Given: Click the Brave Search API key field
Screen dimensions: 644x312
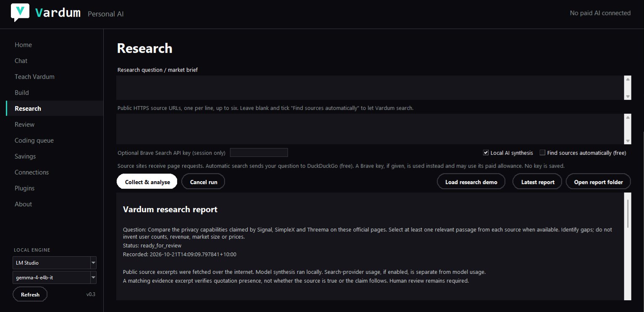Looking at the screenshot, I should pos(259,153).
